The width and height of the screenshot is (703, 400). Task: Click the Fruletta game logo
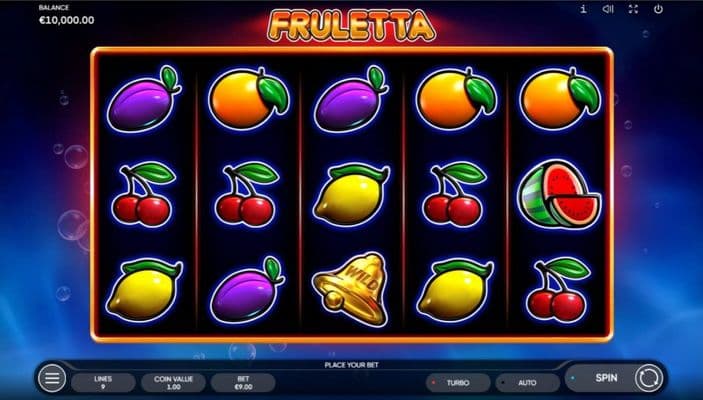[351, 26]
